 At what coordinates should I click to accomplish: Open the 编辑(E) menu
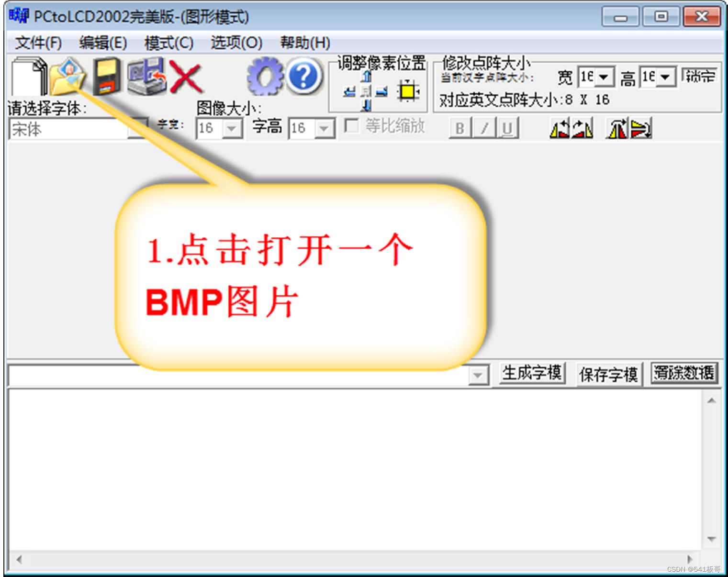tap(103, 43)
